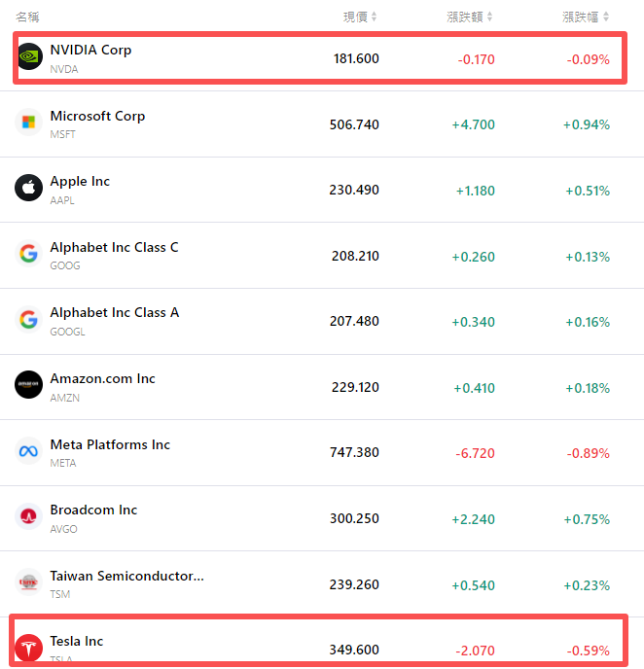Viewport: 644px width, 669px height.
Task: Select the Meta Platforms Inc row name
Action: pos(110,444)
